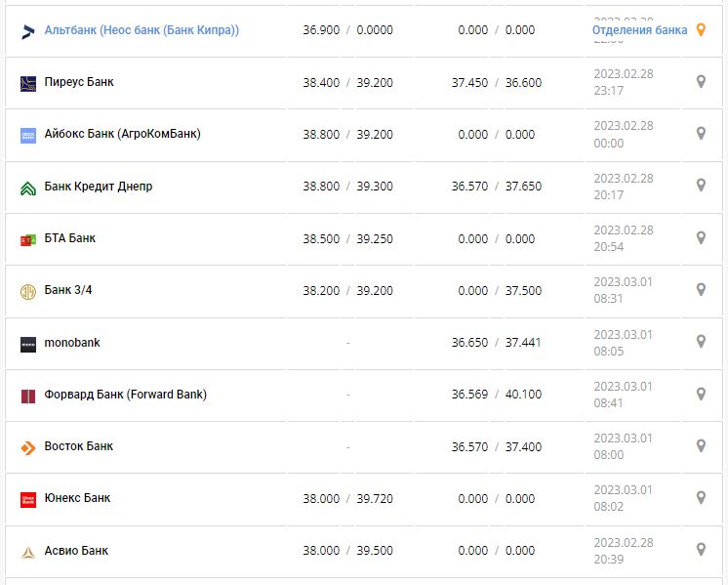Click the Банк 3/4 logo icon
This screenshot has width=728, height=585.
[x=27, y=291]
